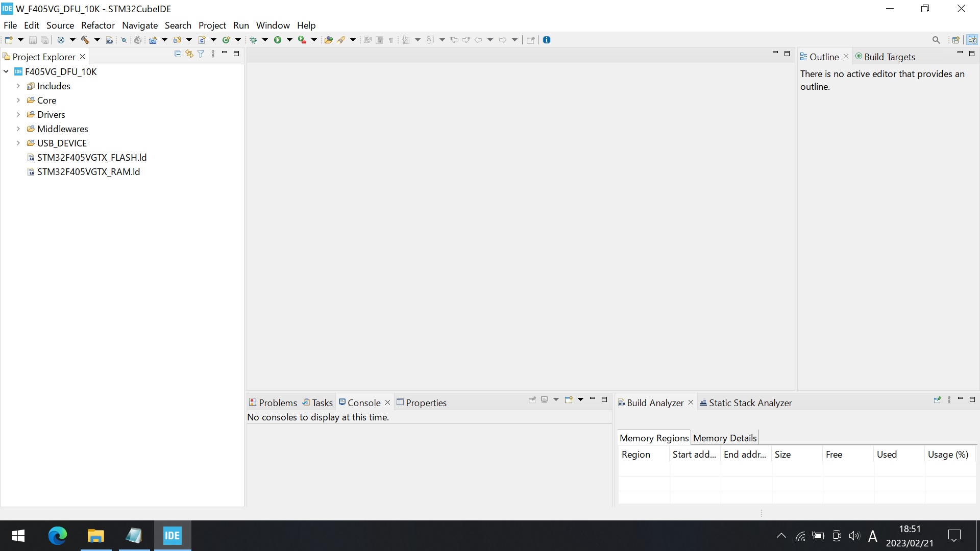Image resolution: width=980 pixels, height=551 pixels.
Task: Toggle Link with Editor in Project Explorer
Action: point(189,54)
